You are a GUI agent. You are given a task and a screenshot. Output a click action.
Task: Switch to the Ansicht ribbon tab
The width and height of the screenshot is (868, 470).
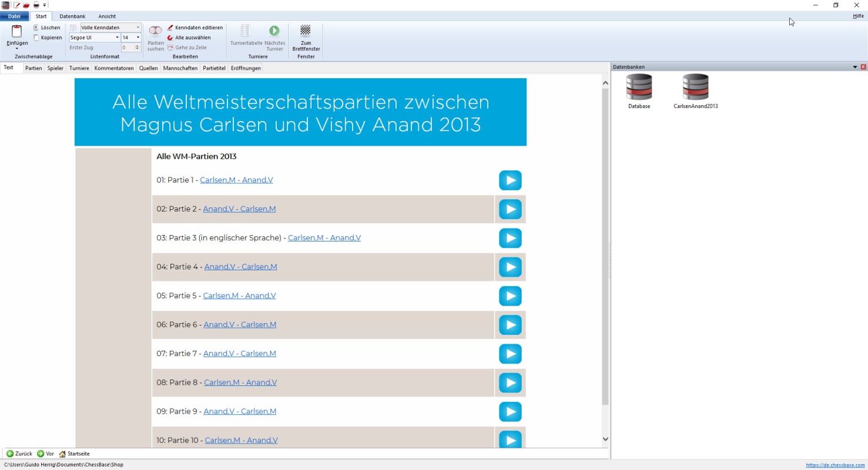(x=107, y=16)
